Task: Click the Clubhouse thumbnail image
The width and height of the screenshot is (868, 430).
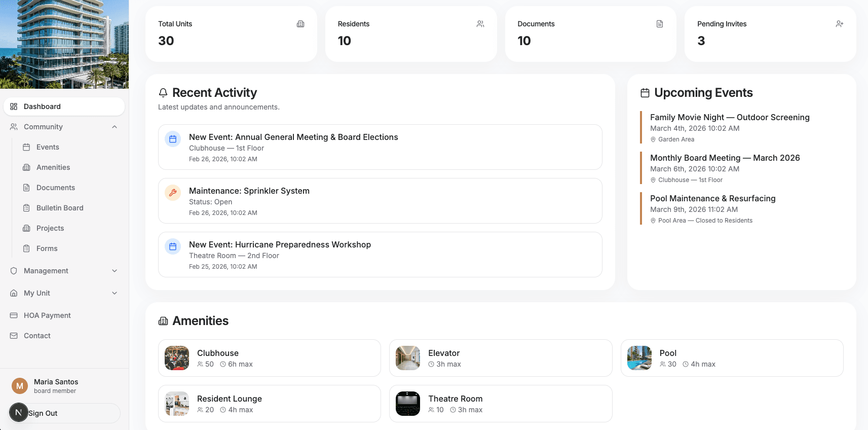Action: (177, 358)
